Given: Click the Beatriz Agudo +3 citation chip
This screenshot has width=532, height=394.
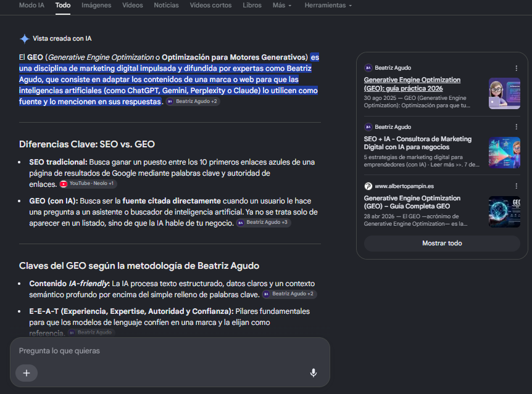Looking at the screenshot, I should (x=264, y=223).
